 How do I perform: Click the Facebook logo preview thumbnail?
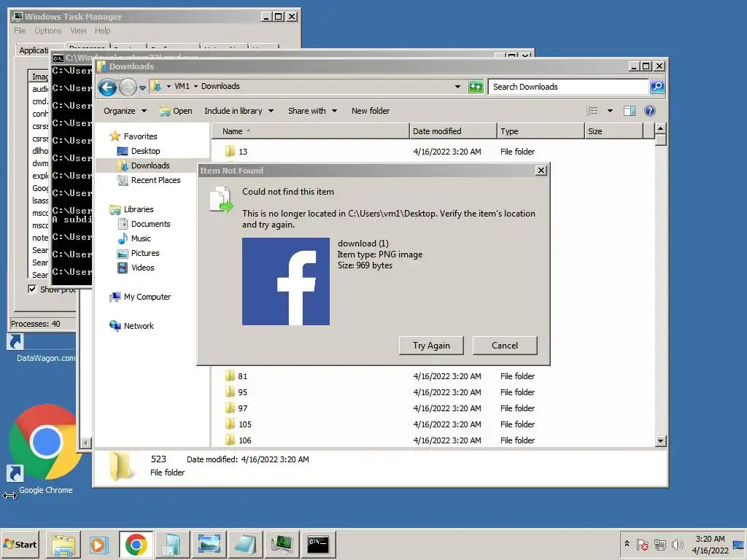tap(286, 281)
